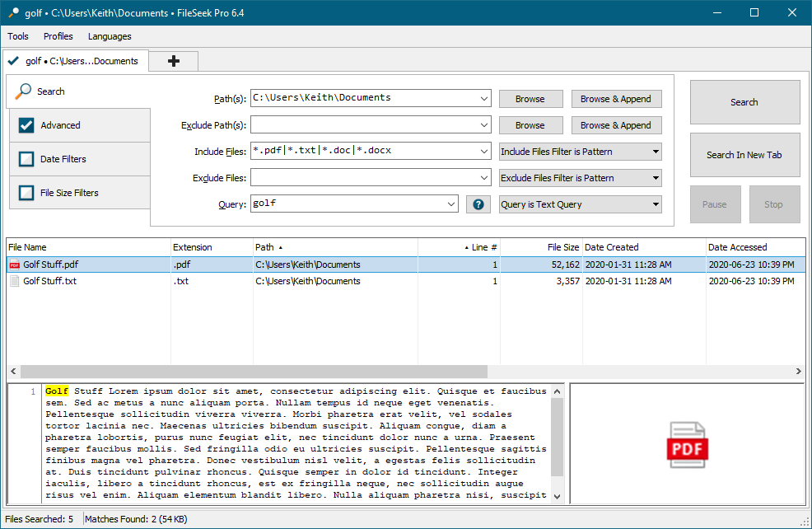812x529 pixels.
Task: Click the plus icon to add new tab
Action: click(173, 61)
